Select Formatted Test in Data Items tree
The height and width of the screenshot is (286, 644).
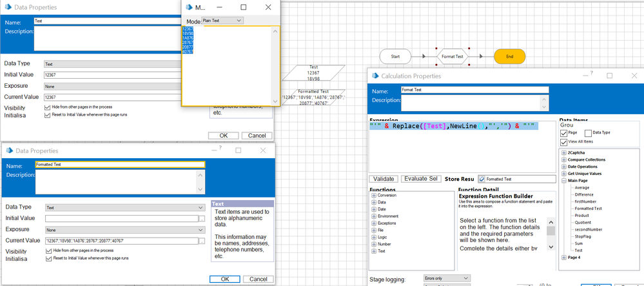(x=588, y=209)
